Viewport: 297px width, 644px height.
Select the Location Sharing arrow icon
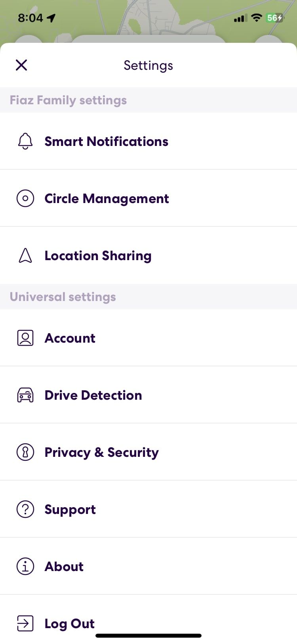(25, 255)
